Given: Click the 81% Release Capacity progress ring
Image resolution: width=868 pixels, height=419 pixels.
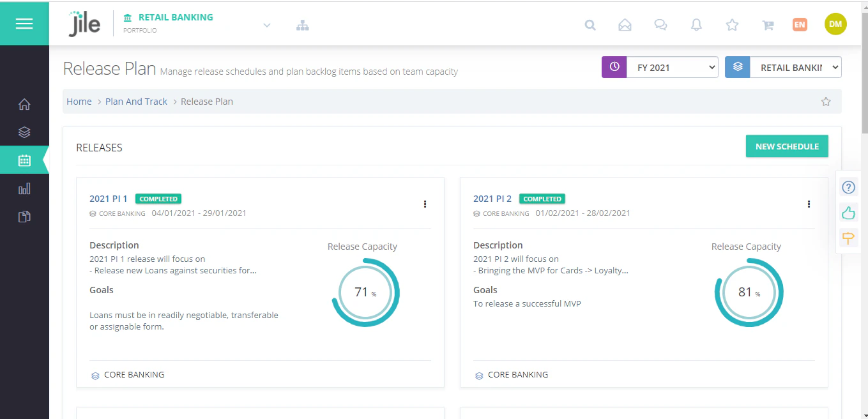Looking at the screenshot, I should 749,293.
